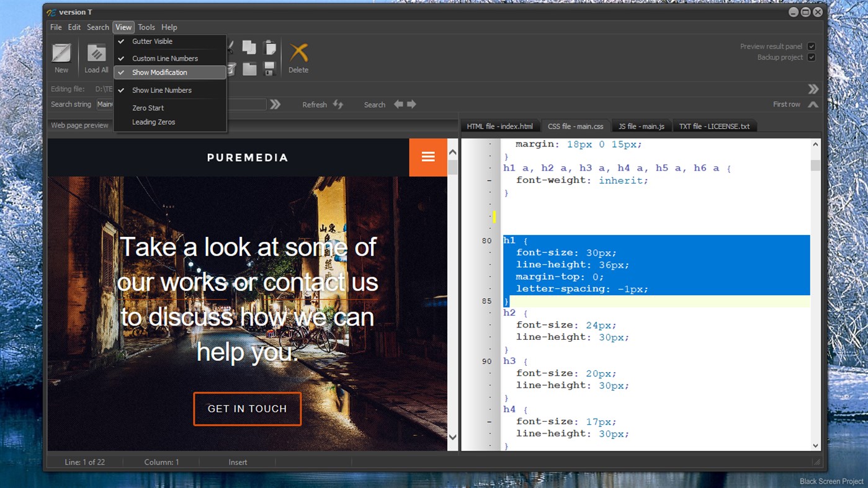Click the orange X Delete icon
Screen dimensions: 868x488
298,53
